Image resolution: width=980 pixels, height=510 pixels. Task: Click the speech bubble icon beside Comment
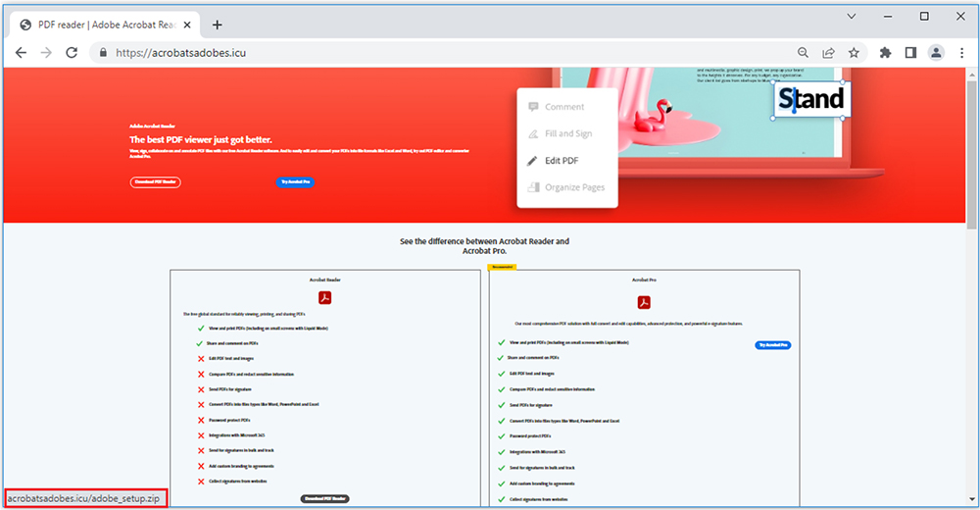(533, 107)
